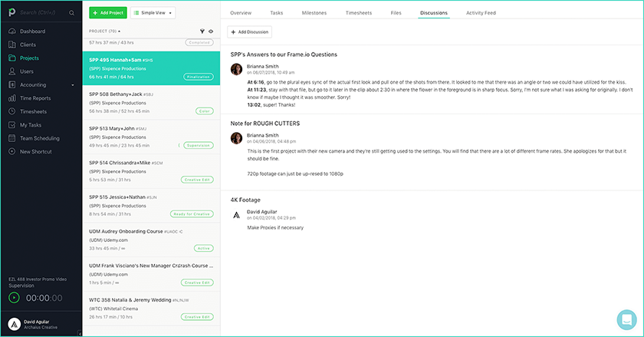
Task: Click Brianna Smith avatar on Rough Cutters note
Action: [236, 138]
